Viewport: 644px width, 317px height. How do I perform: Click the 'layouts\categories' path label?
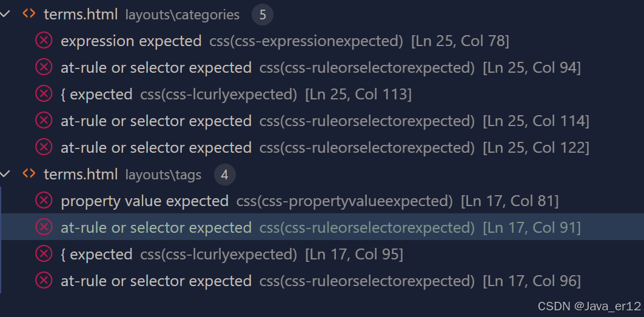coord(182,15)
